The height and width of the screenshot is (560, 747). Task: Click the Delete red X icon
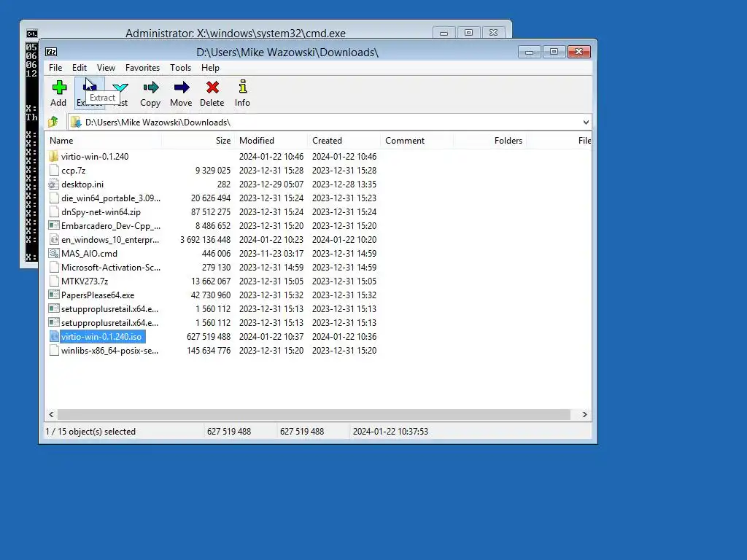tap(212, 87)
